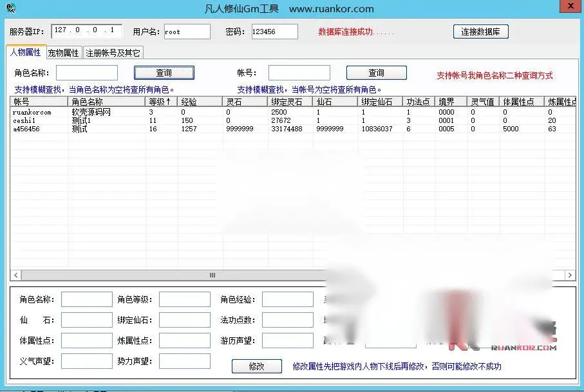Viewport: 584px width, 392px height.
Task: Click the 连接数据库 button
Action: click(480, 32)
